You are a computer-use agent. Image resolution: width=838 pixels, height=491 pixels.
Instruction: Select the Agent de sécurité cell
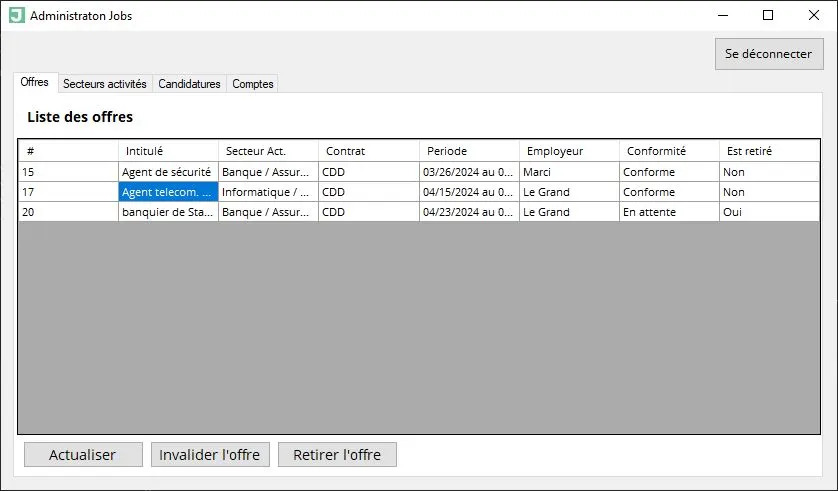click(x=168, y=172)
